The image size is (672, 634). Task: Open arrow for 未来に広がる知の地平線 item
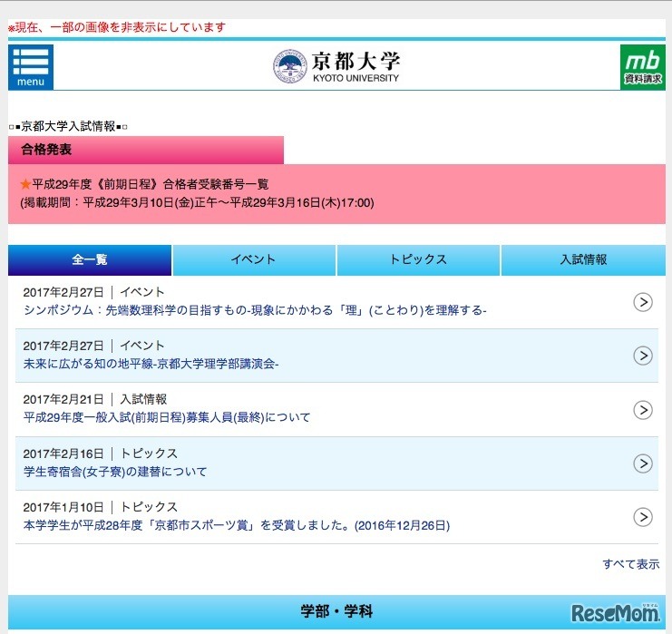(643, 356)
